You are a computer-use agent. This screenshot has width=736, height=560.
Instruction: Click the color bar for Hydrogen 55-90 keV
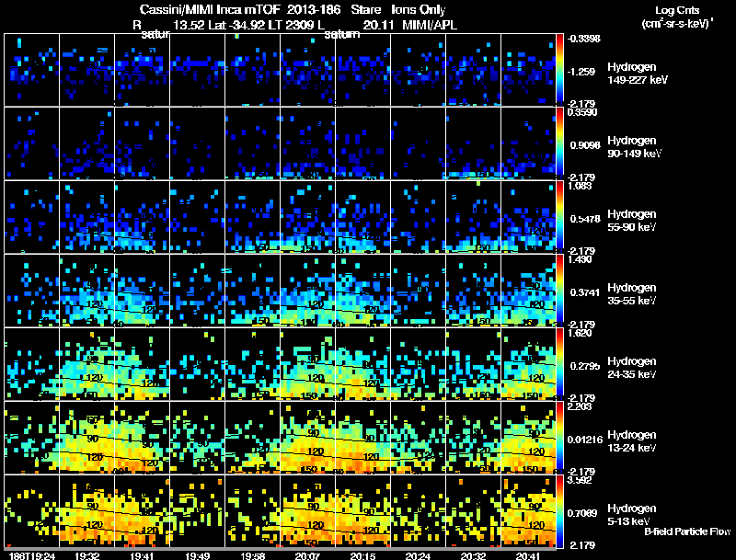click(x=561, y=217)
